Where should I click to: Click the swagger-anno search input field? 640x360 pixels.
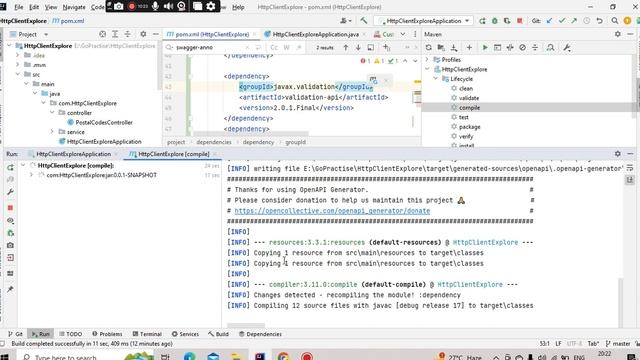click(208, 48)
